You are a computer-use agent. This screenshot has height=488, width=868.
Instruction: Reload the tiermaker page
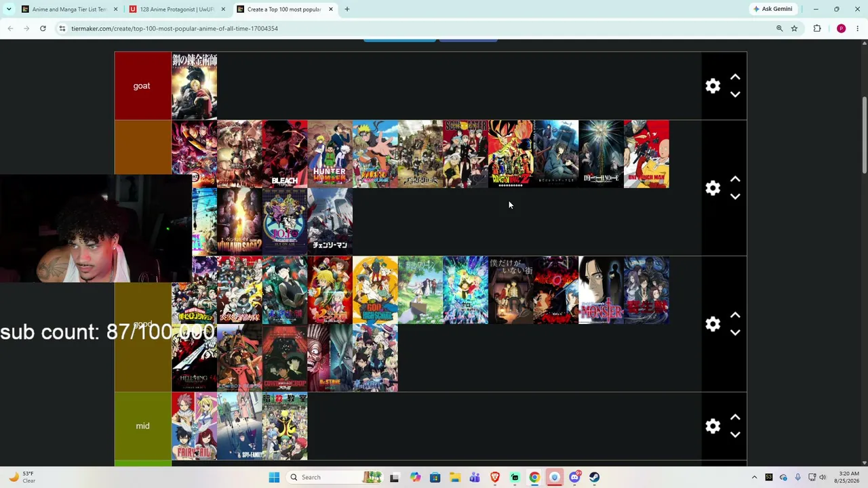tap(43, 28)
